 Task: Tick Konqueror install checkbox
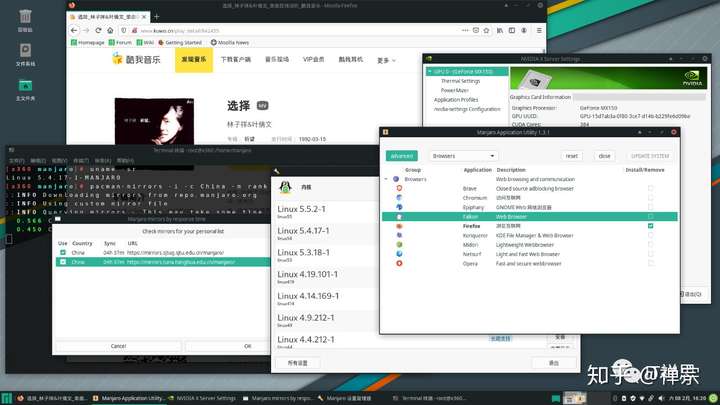[x=650, y=235]
